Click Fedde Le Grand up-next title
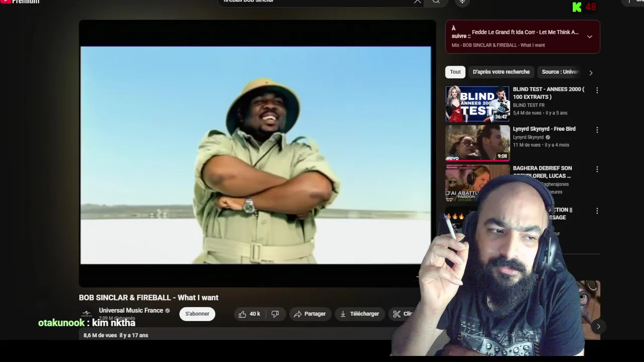644x362 pixels. [525, 32]
